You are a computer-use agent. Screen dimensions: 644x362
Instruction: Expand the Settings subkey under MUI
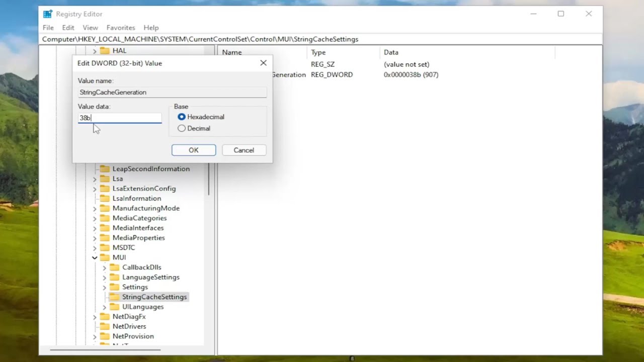coord(105,287)
